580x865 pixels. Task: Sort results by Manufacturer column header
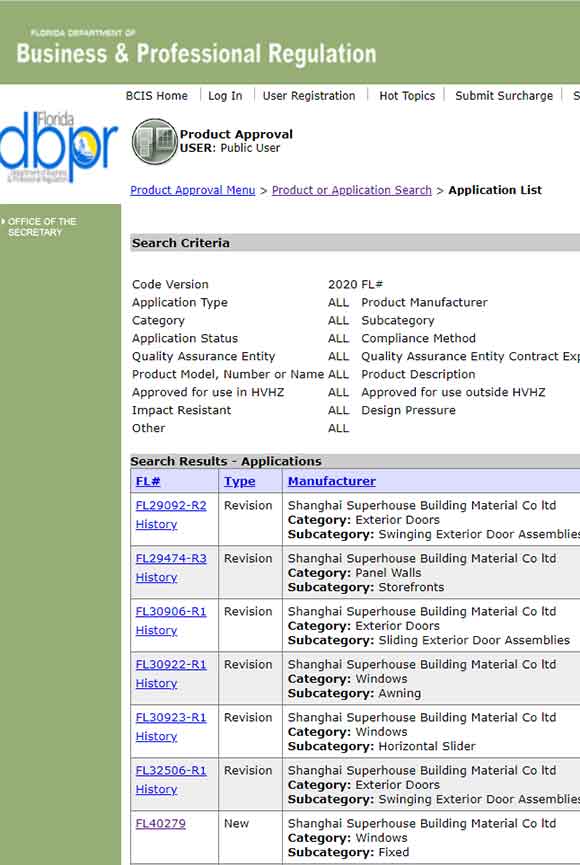click(x=332, y=481)
